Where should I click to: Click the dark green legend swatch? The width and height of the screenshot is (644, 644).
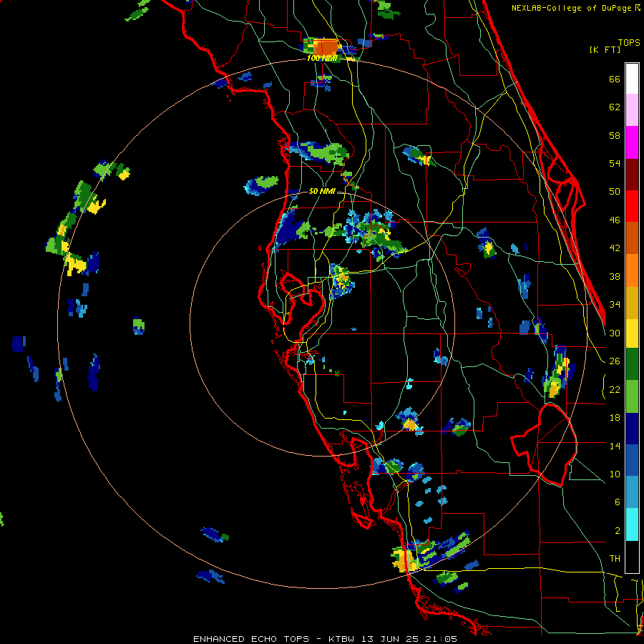pyautogui.click(x=632, y=364)
